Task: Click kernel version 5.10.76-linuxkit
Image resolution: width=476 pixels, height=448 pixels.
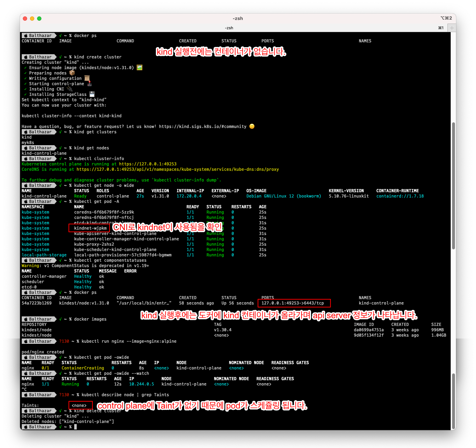Action: pos(349,196)
